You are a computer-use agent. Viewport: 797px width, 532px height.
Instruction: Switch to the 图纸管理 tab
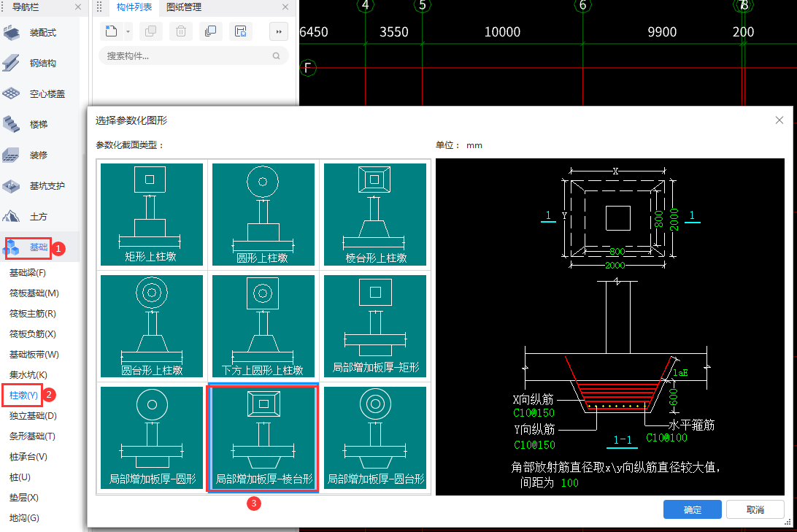click(184, 7)
